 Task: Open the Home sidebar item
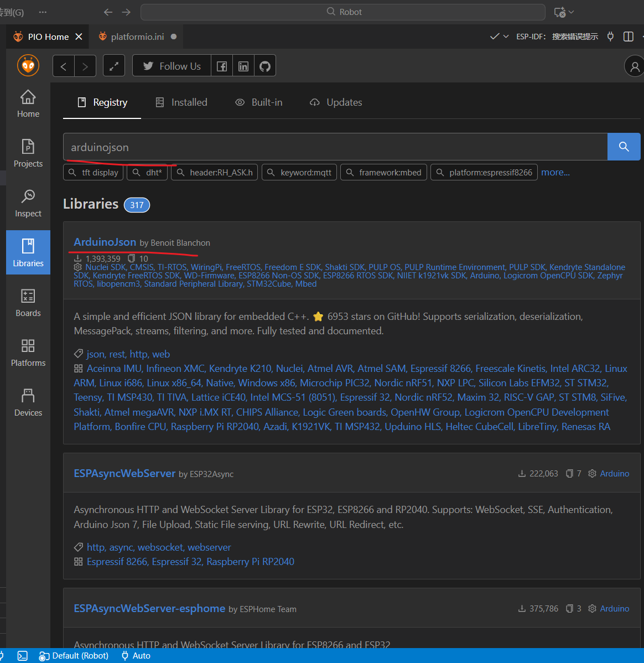28,104
